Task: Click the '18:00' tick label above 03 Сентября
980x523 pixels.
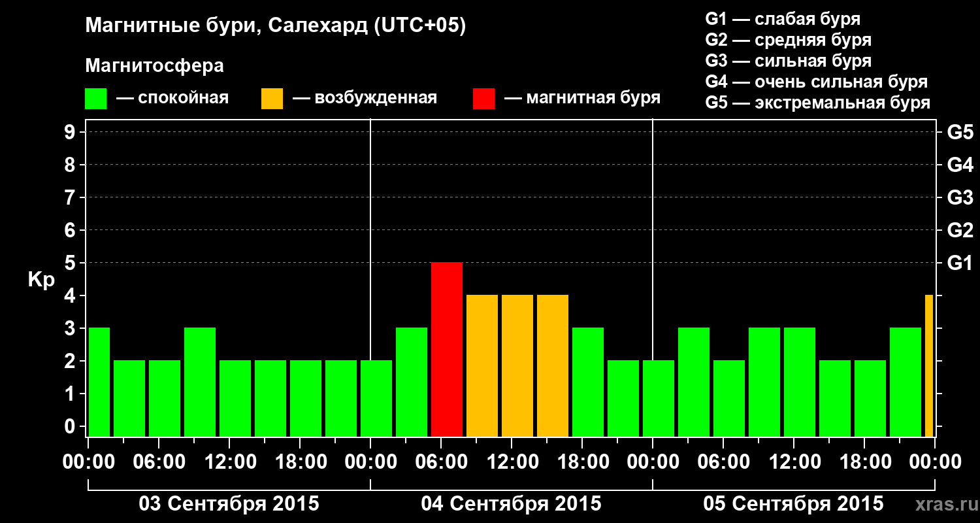Action: click(x=300, y=462)
